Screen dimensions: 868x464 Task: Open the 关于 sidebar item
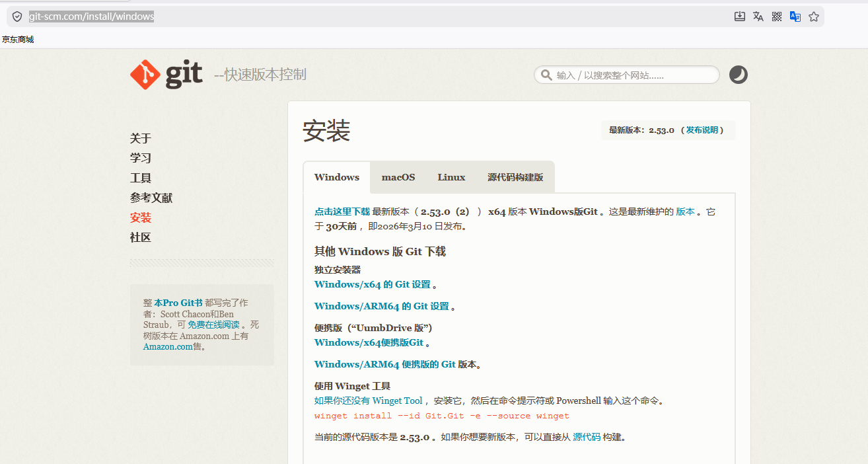point(141,138)
